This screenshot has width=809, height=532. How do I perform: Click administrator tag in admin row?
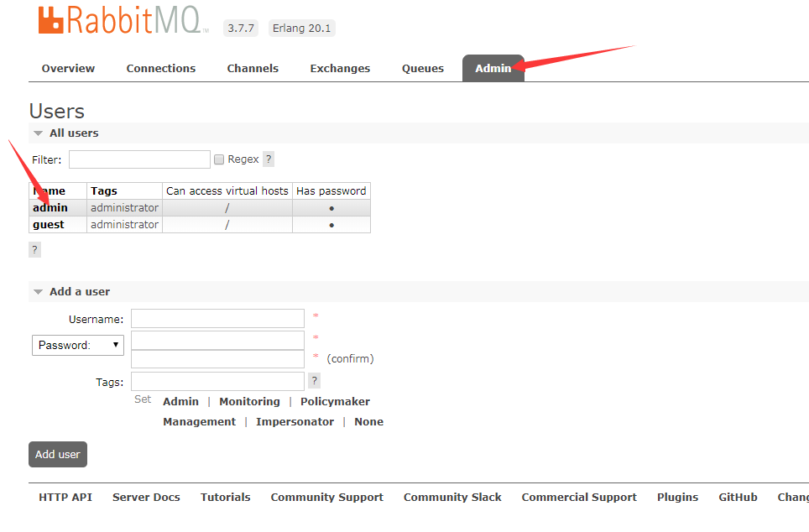[125, 207]
